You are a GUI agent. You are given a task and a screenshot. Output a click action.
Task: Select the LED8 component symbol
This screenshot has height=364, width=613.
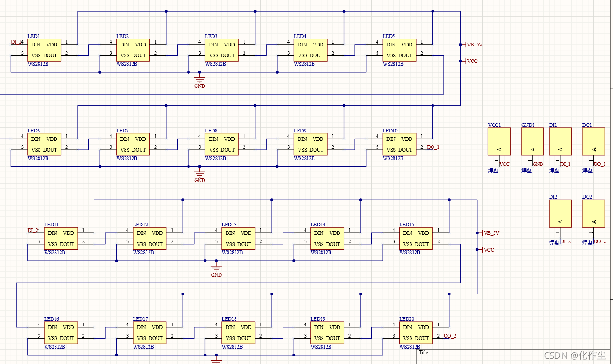[221, 144]
